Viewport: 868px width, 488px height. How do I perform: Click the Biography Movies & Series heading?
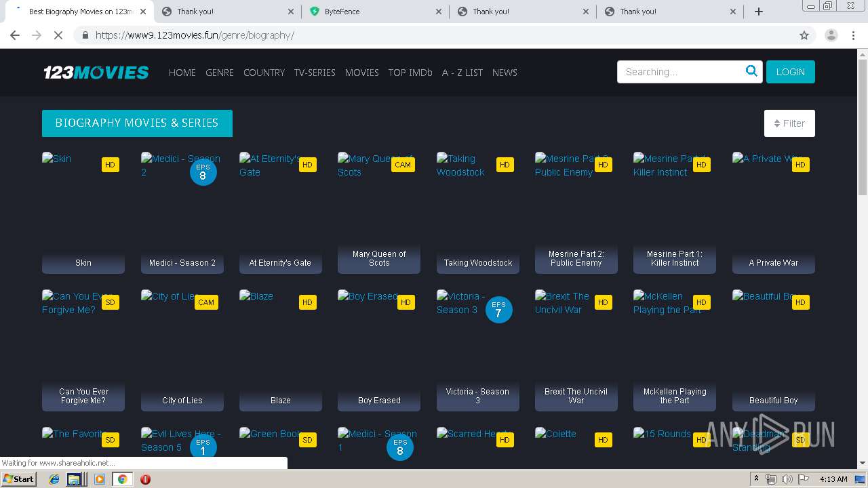tap(137, 123)
